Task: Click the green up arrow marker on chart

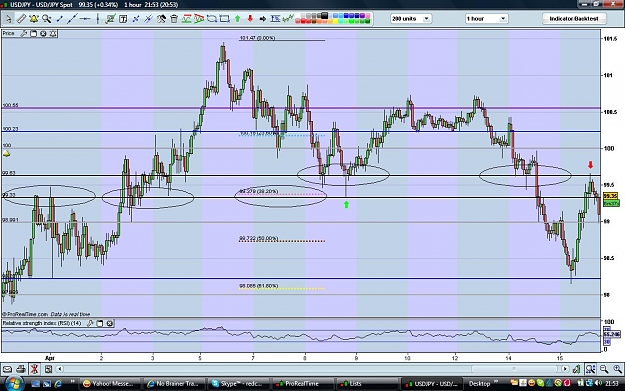Action: [346, 204]
